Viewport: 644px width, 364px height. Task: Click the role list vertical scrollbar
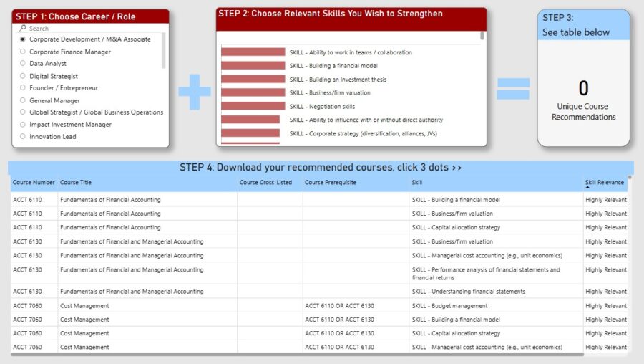(x=163, y=51)
